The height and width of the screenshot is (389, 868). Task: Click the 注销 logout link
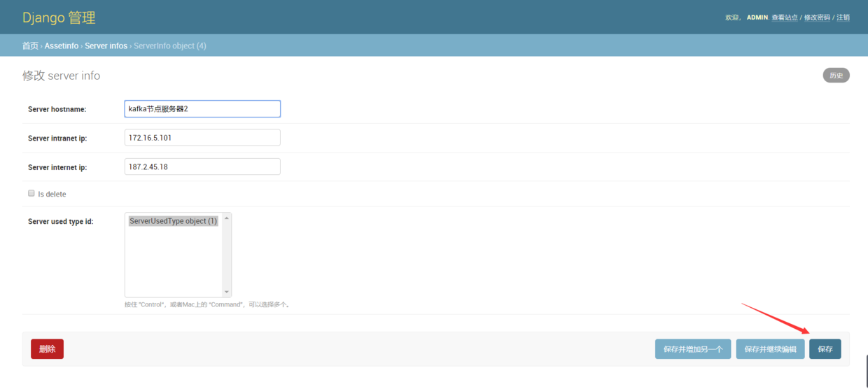[843, 17]
